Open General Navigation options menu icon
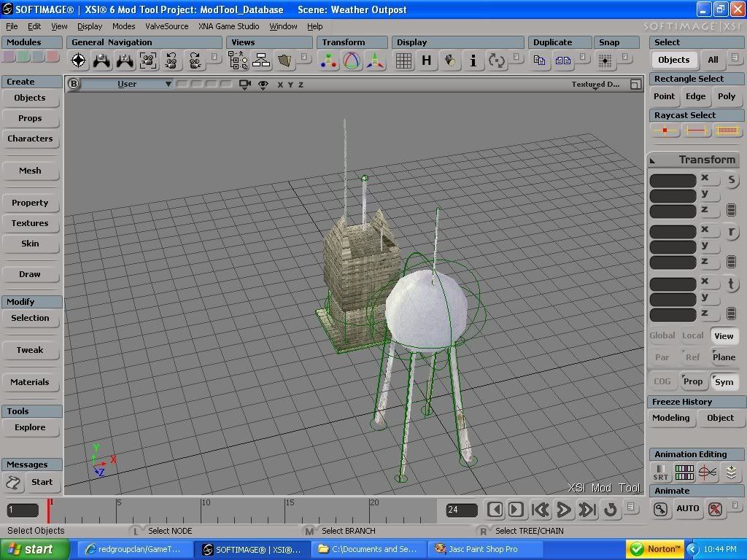 [x=214, y=57]
